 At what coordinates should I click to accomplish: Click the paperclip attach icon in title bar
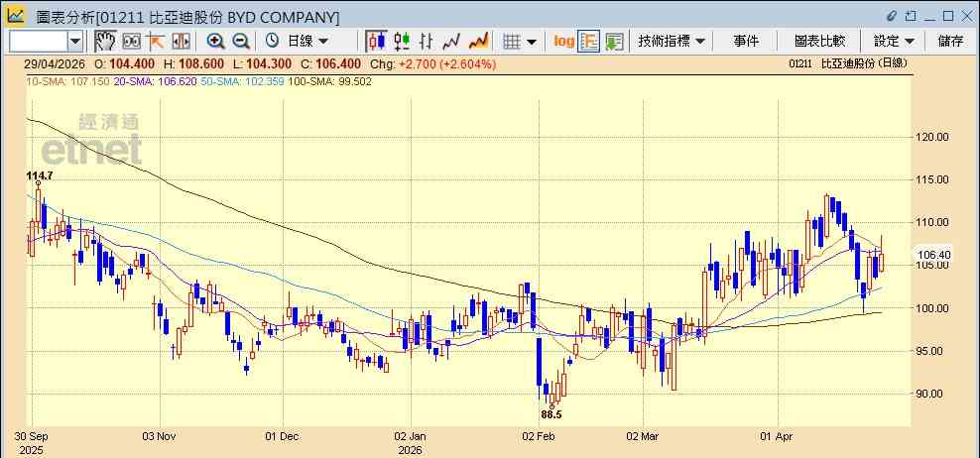pos(892,16)
